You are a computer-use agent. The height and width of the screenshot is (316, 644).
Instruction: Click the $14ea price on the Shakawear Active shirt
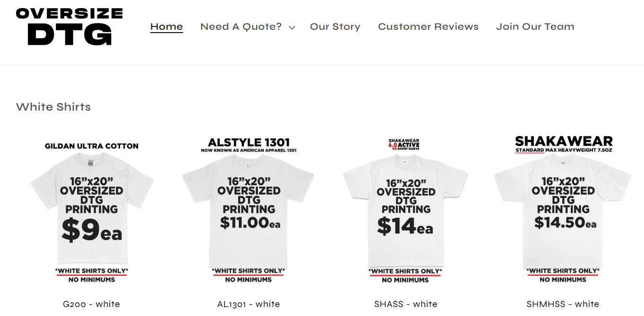[405, 226]
